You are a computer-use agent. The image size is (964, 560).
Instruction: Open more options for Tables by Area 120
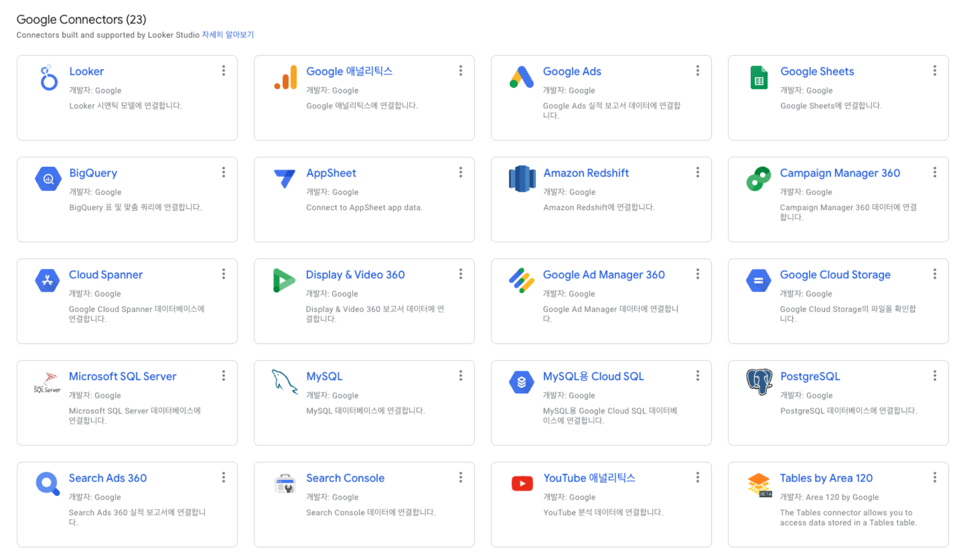coord(934,478)
